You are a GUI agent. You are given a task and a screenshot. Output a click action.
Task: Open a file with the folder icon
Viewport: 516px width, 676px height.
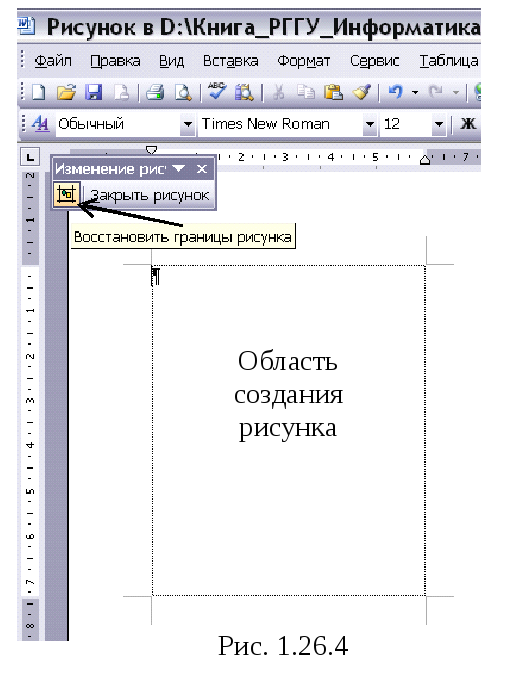(x=66, y=93)
